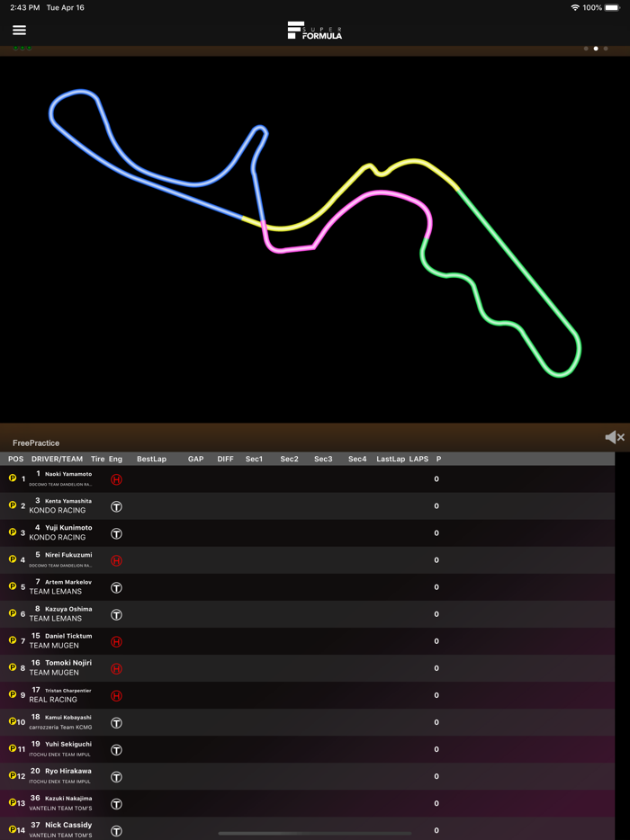
Task: Tap the green sector of the track map
Action: point(515,259)
